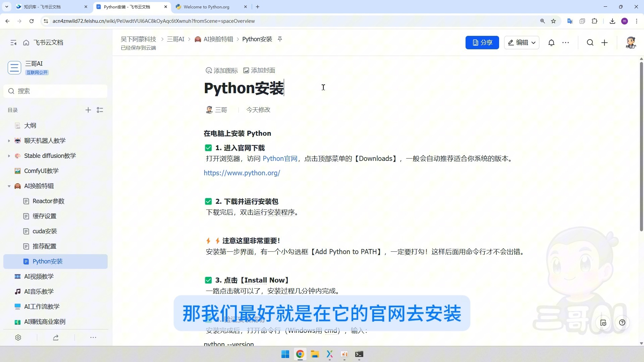This screenshot has width=644, height=362.
Task: Open the Chrome three-dot menu
Action: [x=637, y=21]
